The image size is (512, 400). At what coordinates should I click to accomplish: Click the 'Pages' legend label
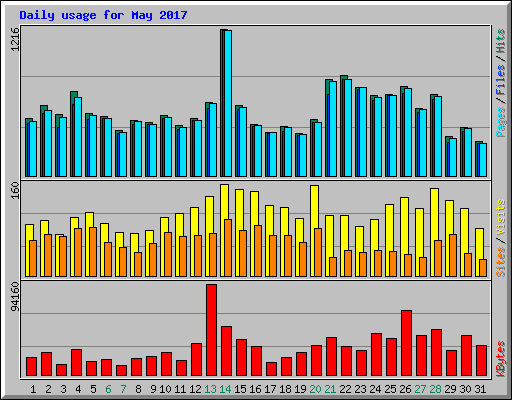[x=501, y=122]
